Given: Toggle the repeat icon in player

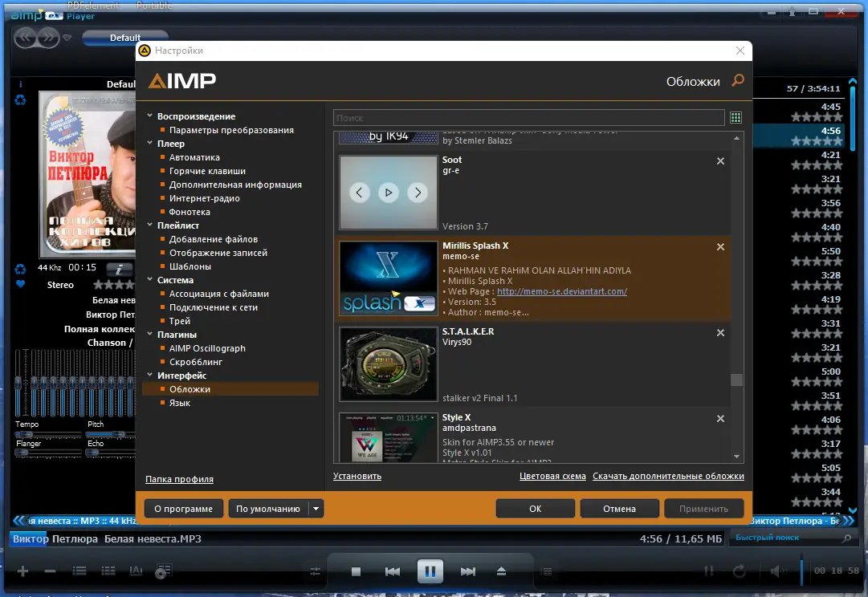Looking at the screenshot, I should pyautogui.click(x=739, y=571).
